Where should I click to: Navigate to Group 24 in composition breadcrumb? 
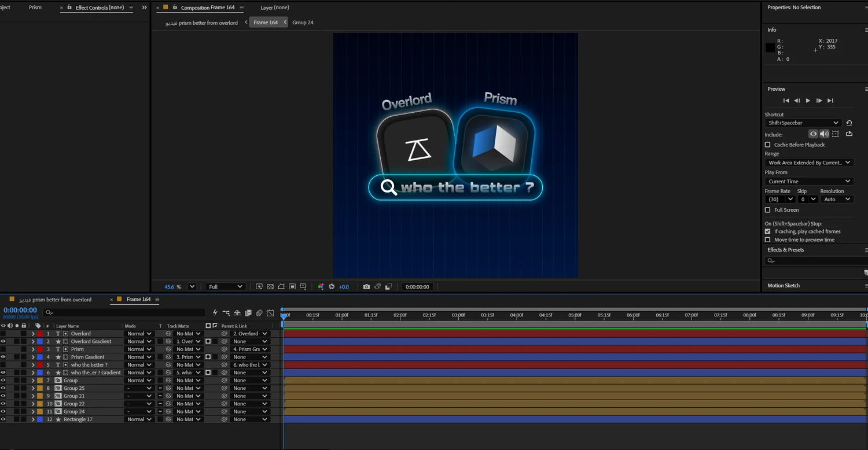(x=303, y=23)
